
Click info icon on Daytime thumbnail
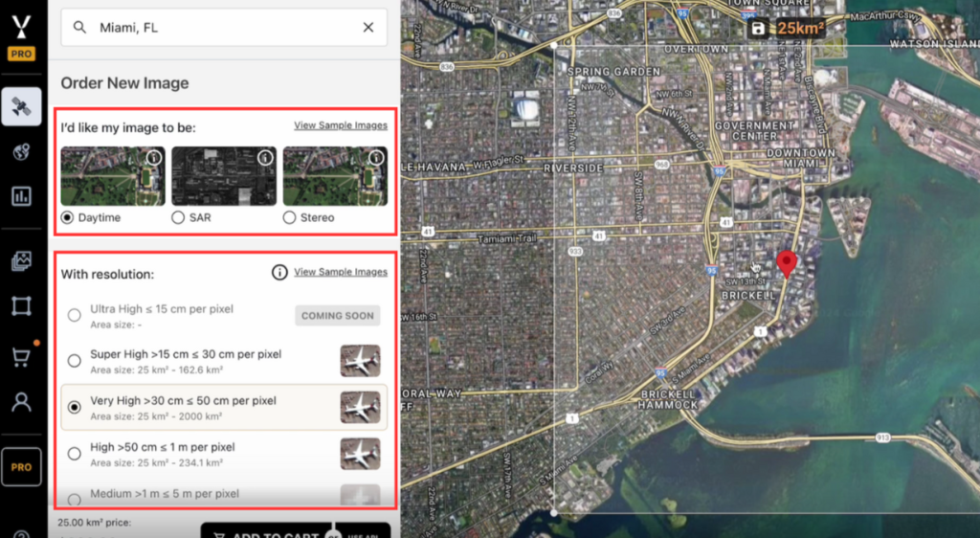coord(153,158)
